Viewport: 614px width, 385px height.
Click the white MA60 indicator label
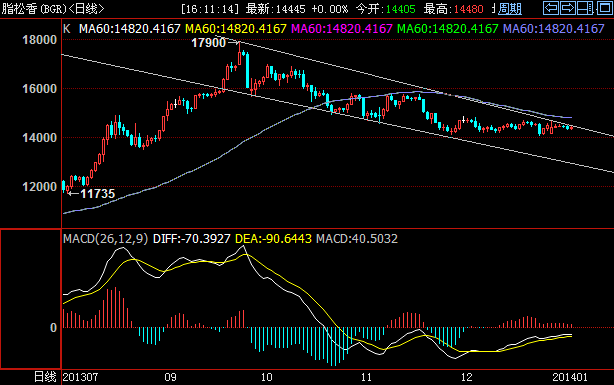tap(130, 29)
